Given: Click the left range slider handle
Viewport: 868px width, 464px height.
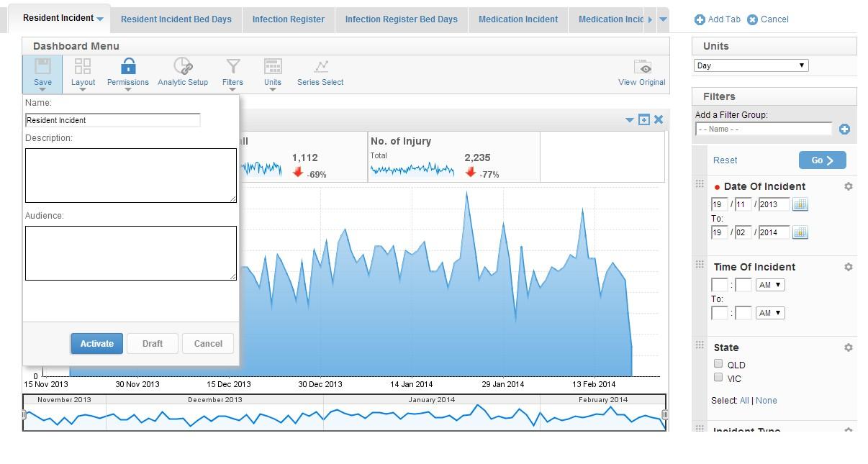Looking at the screenshot, I should [24, 414].
